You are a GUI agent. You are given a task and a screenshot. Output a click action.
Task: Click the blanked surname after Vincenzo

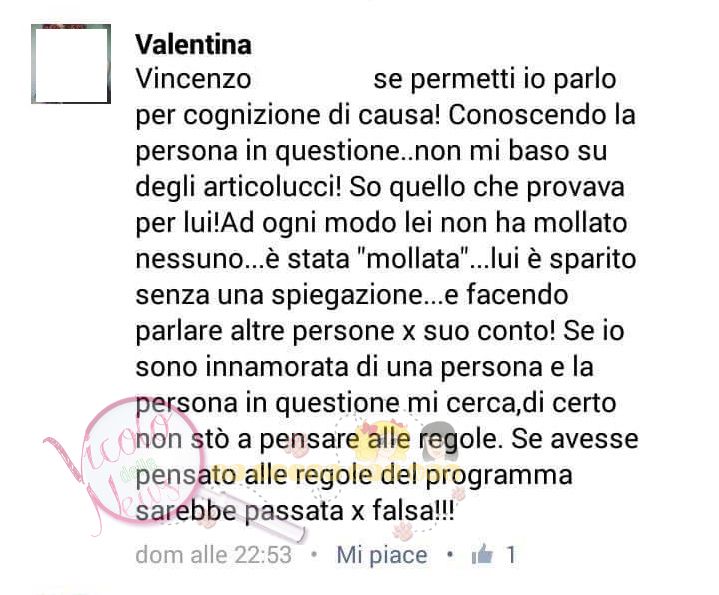[312, 79]
